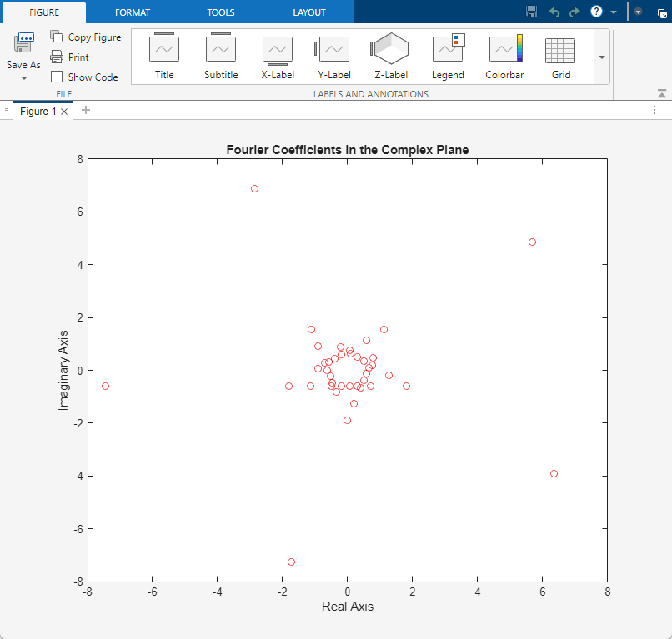
Task: Switch to the FORMAT tab
Action: tap(133, 12)
